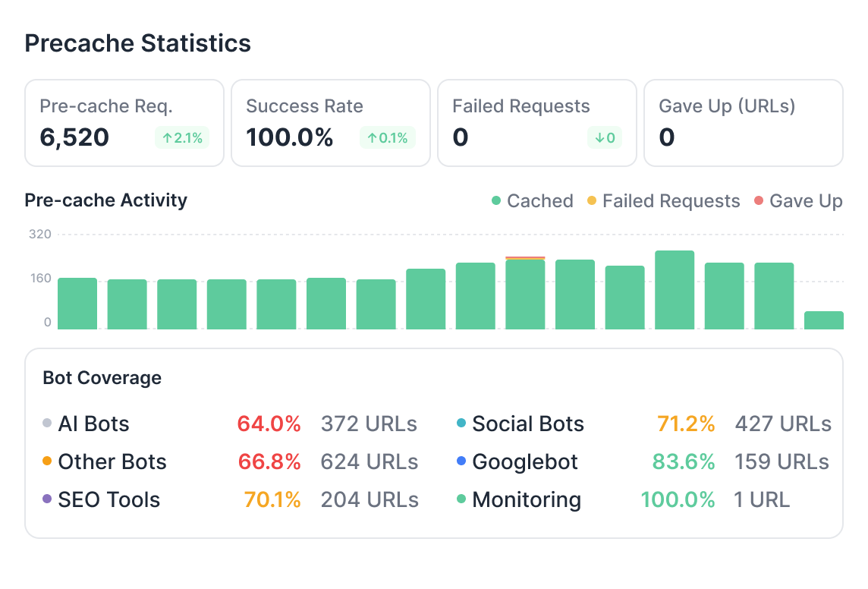
Task: Click the 427 URLs count
Action: [783, 424]
